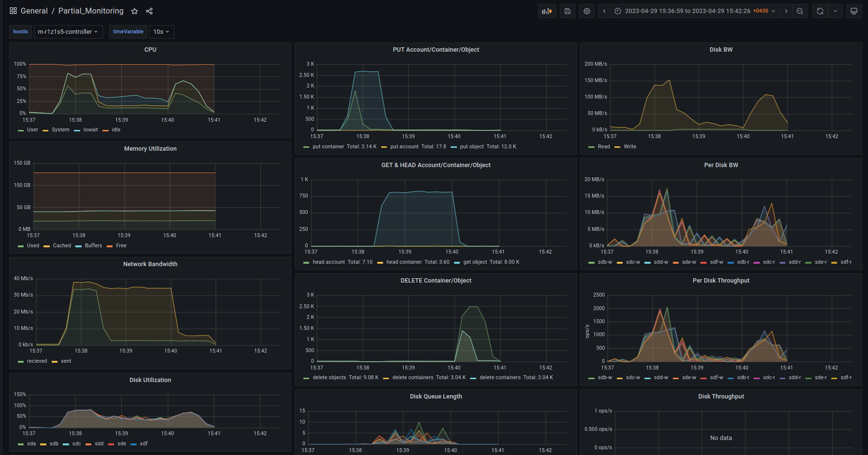The image size is (868, 455).
Task: Open the Disk Queue Length panel title menu
Action: pyautogui.click(x=436, y=397)
